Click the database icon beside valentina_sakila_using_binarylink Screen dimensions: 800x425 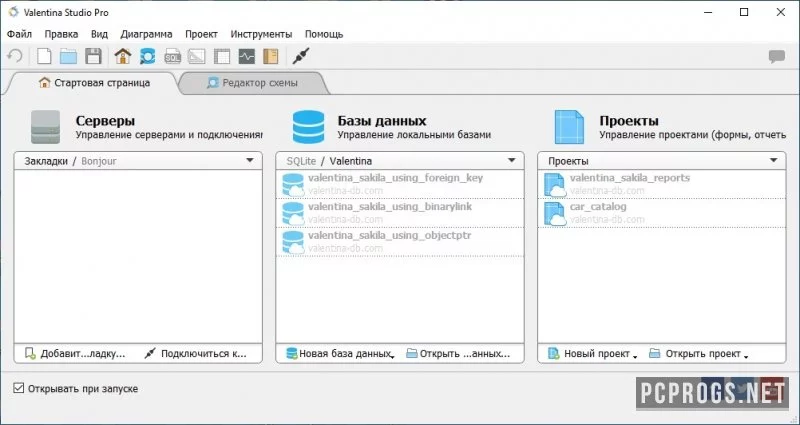(x=293, y=213)
